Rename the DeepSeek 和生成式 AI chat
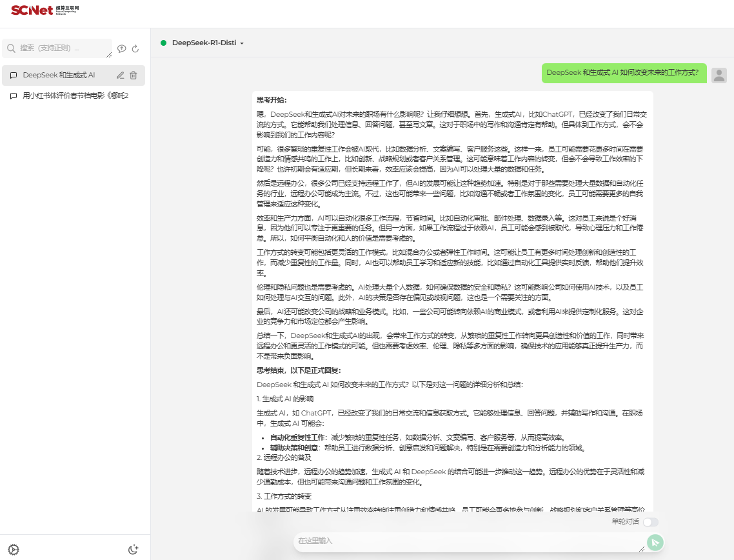 pyautogui.click(x=121, y=75)
